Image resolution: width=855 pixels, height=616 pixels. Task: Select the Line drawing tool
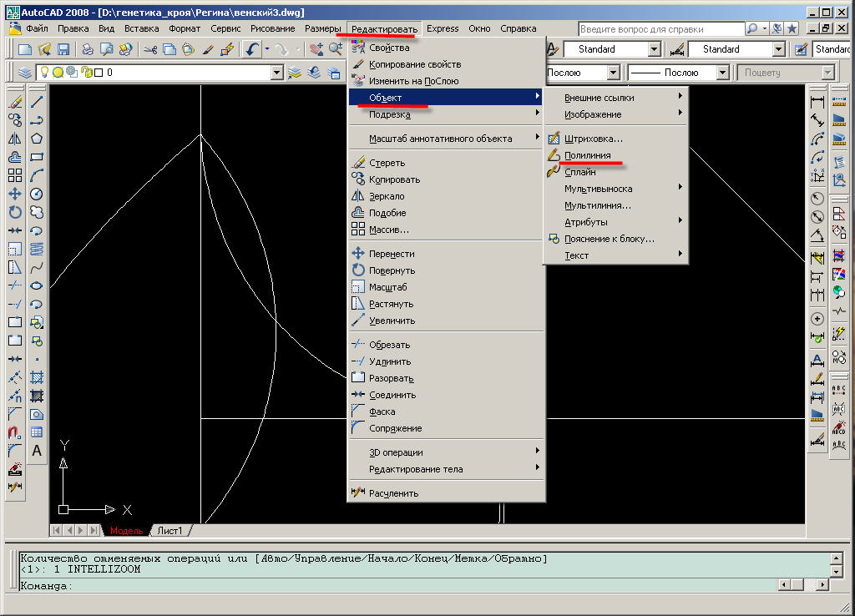pos(37,102)
